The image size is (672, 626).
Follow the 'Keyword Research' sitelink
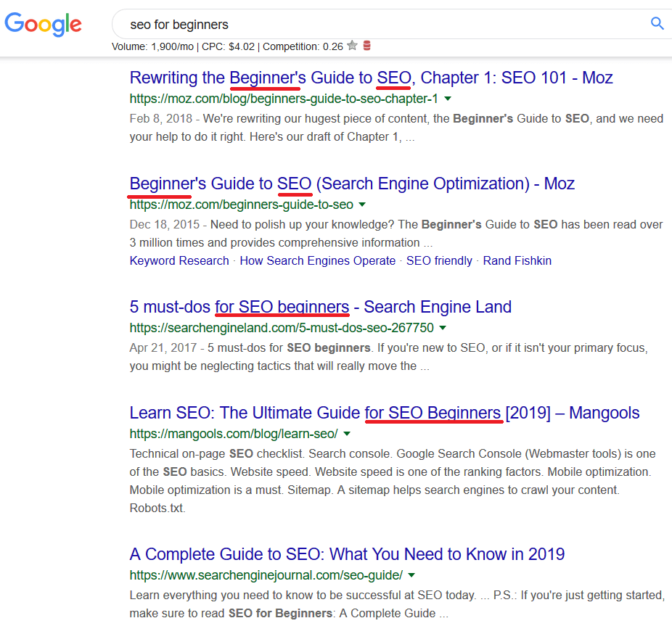point(179,260)
